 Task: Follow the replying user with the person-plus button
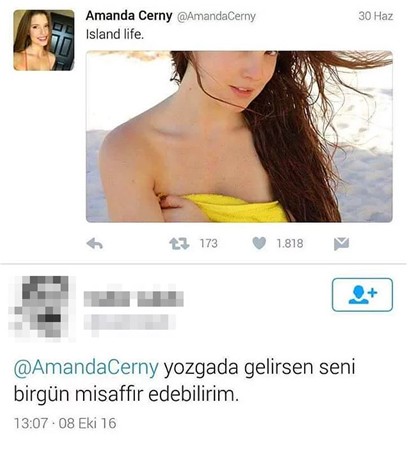click(362, 295)
